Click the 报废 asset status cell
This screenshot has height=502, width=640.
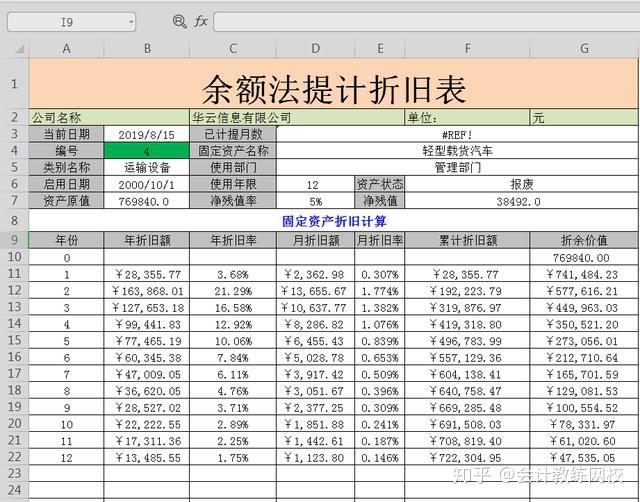pyautogui.click(x=522, y=184)
